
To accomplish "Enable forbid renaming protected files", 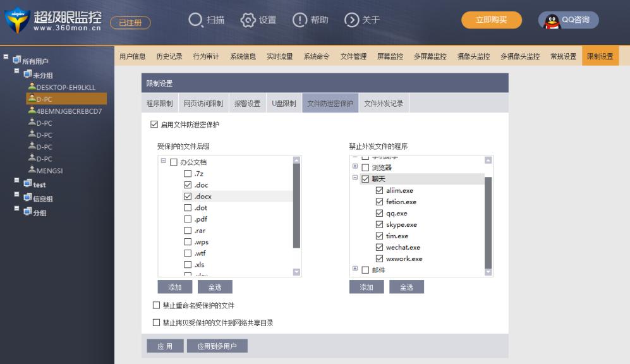I will click(x=156, y=306).
